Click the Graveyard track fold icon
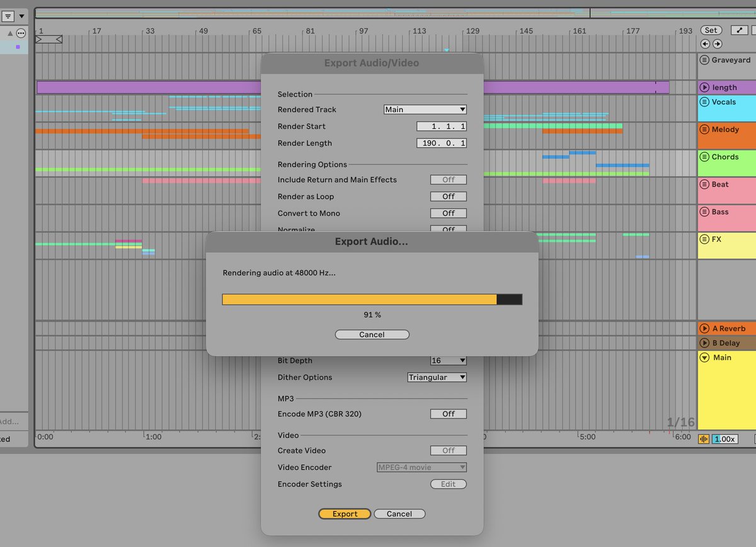756x547 pixels. [704, 60]
